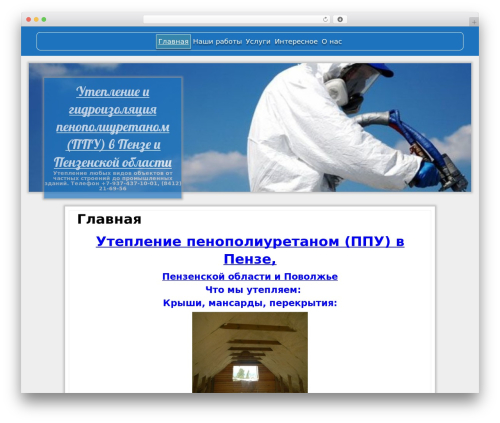The width and height of the screenshot is (500, 423).
Task: Click the round icon next to the address bar
Action: point(340,19)
